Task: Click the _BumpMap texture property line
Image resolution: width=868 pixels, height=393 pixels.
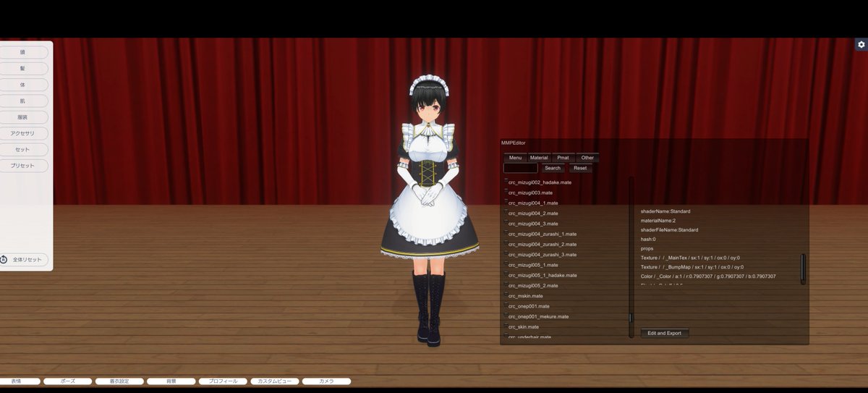Action: [x=692, y=267]
